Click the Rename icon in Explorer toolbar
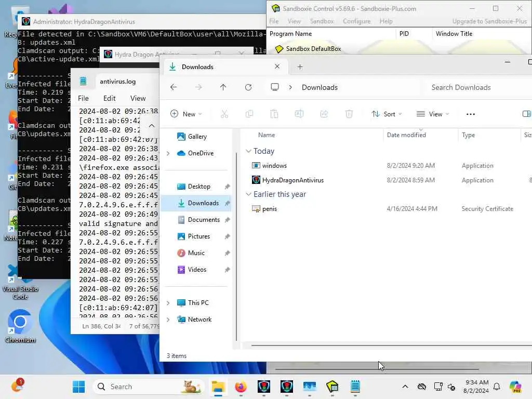Viewport: 532px width, 399px height. (299, 114)
